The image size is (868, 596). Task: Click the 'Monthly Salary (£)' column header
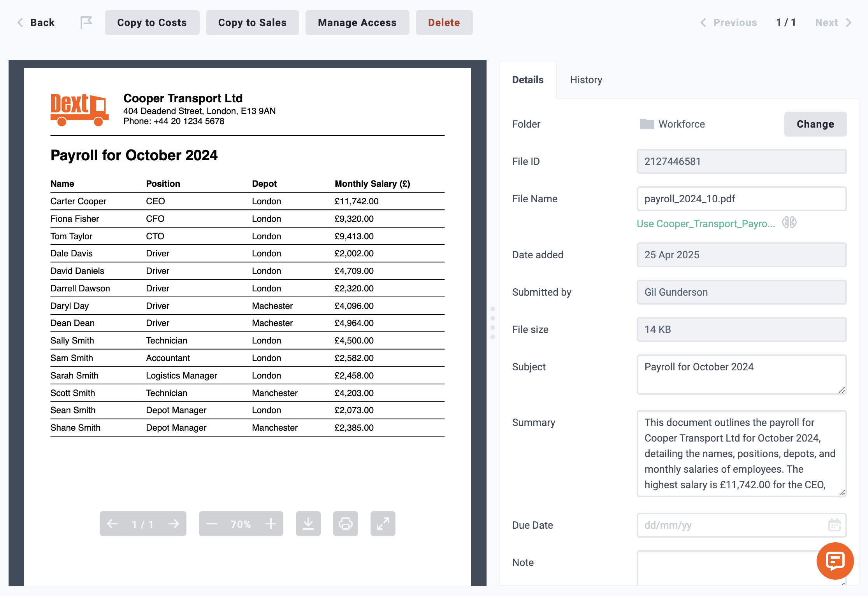click(373, 184)
